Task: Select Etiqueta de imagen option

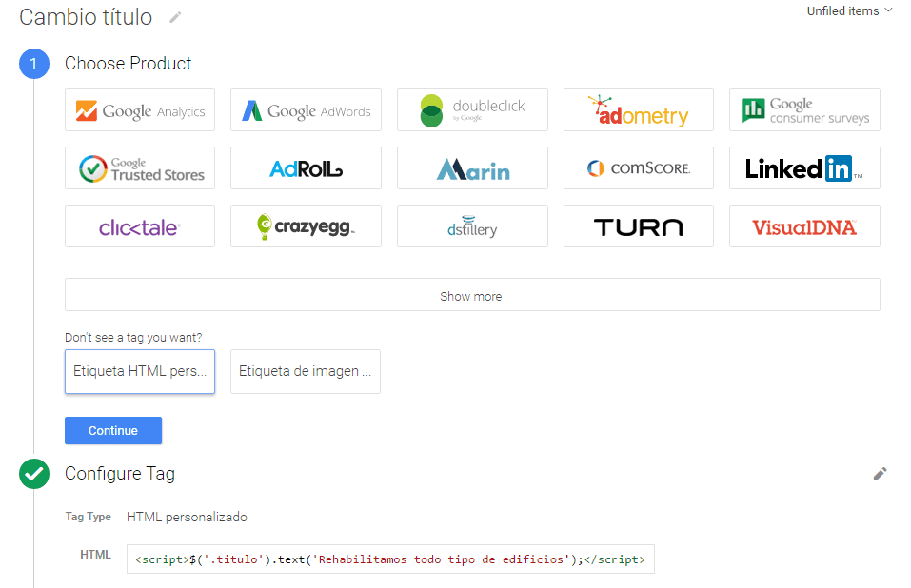Action: [306, 371]
